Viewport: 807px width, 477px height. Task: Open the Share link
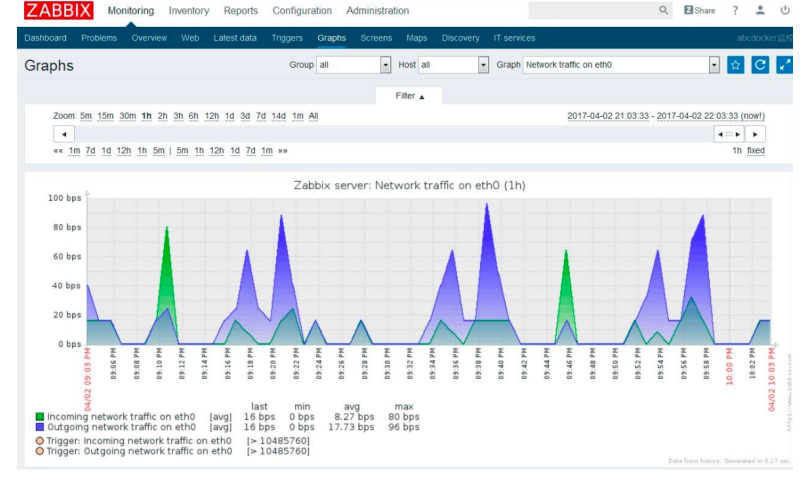point(699,10)
